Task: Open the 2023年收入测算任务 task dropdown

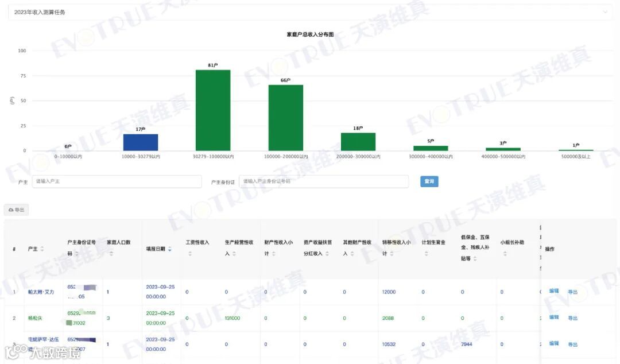Action: pos(311,12)
